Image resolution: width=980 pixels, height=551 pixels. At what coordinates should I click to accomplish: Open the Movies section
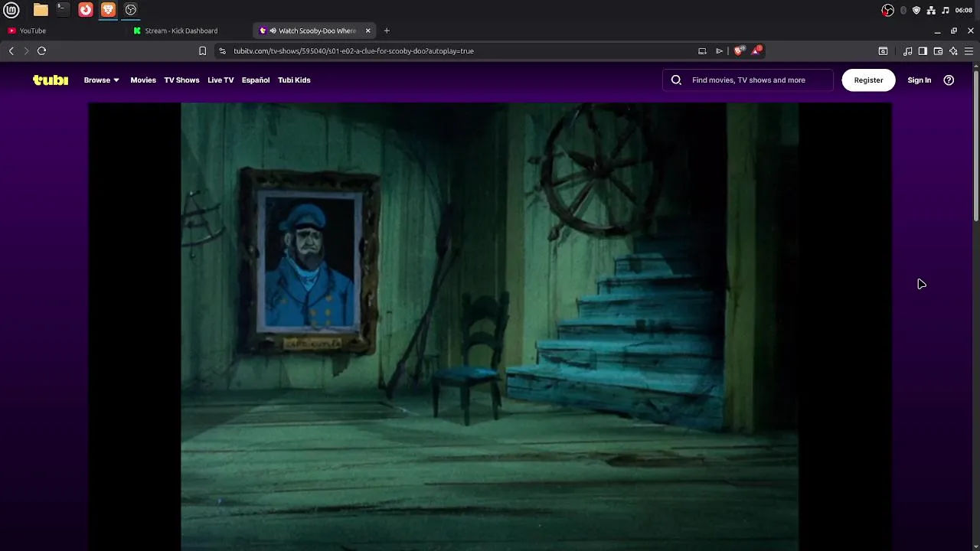[143, 80]
